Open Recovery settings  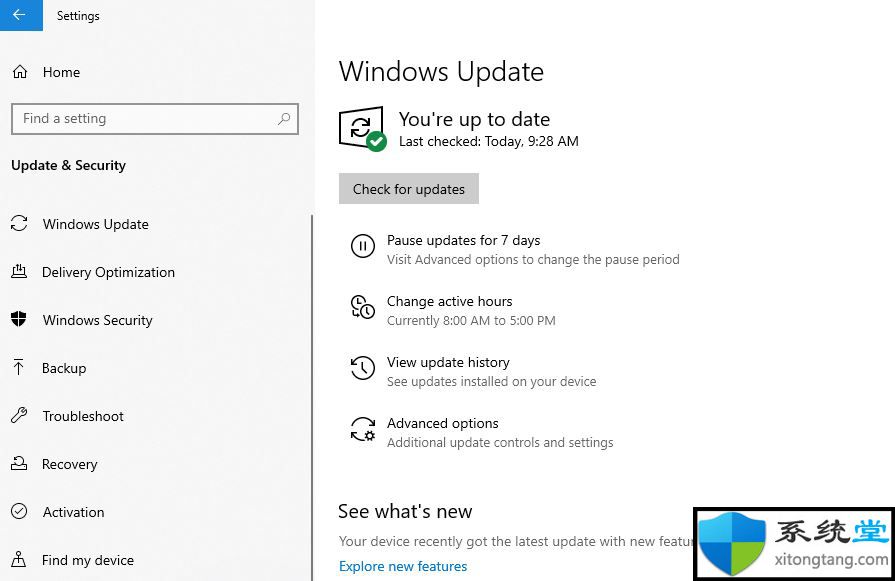click(x=70, y=464)
